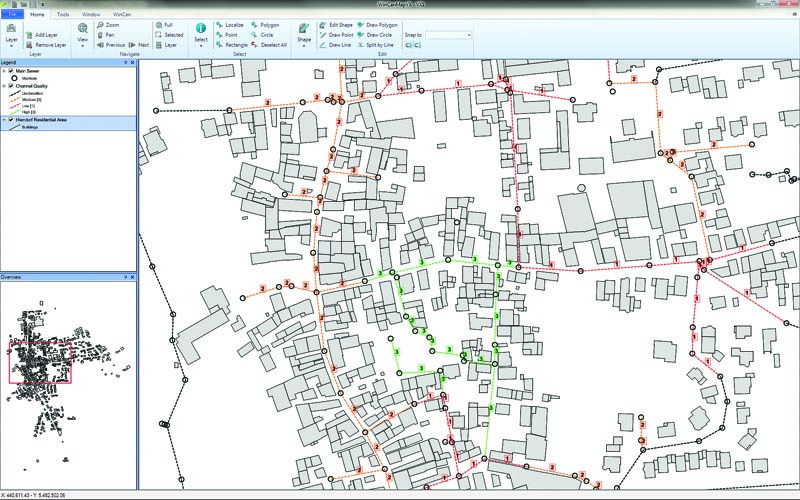Click the Add Layer icon
Image resolution: width=800 pixels, height=500 pixels.
click(x=27, y=34)
